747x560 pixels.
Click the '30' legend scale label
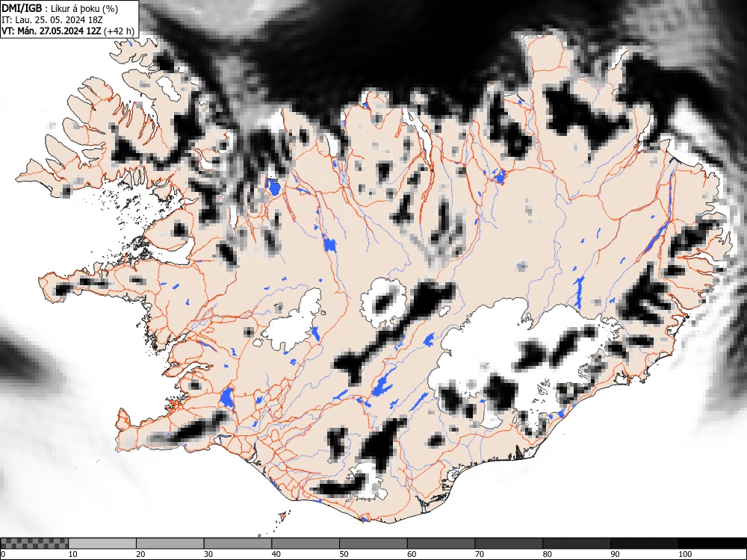pyautogui.click(x=208, y=554)
